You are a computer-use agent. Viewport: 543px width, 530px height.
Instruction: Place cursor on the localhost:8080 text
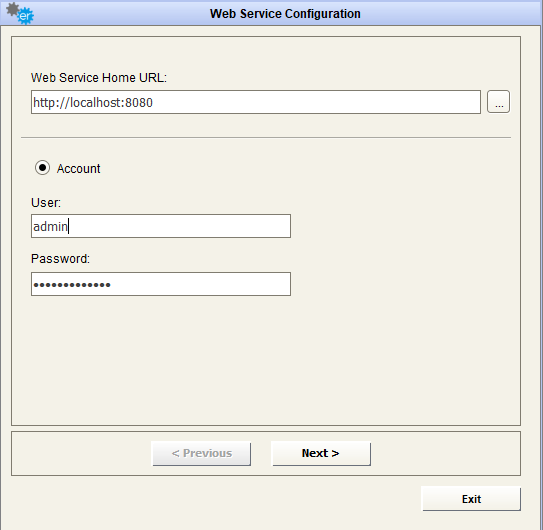(x=93, y=103)
